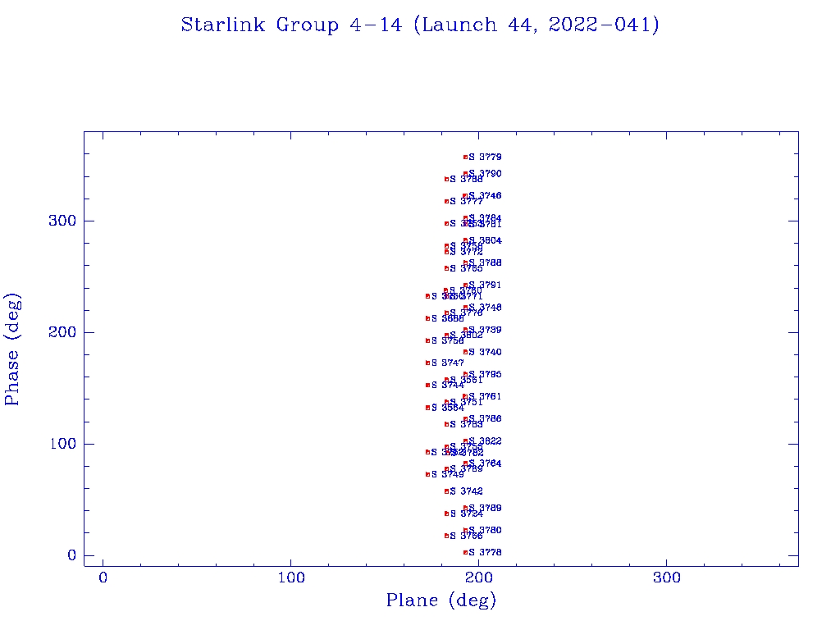The image size is (840, 630).
Task: Click the 300 tick label on plane axis
Action: [666, 578]
